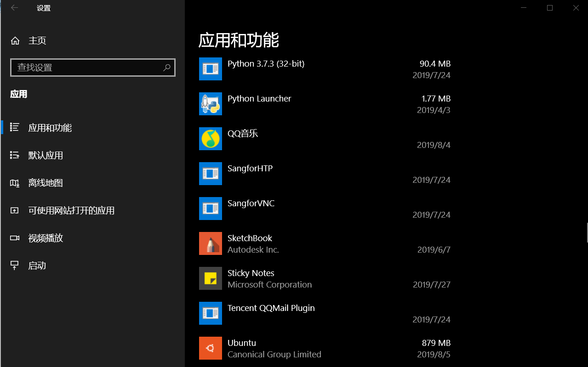Select the Sticky Notes entry name

point(251,273)
